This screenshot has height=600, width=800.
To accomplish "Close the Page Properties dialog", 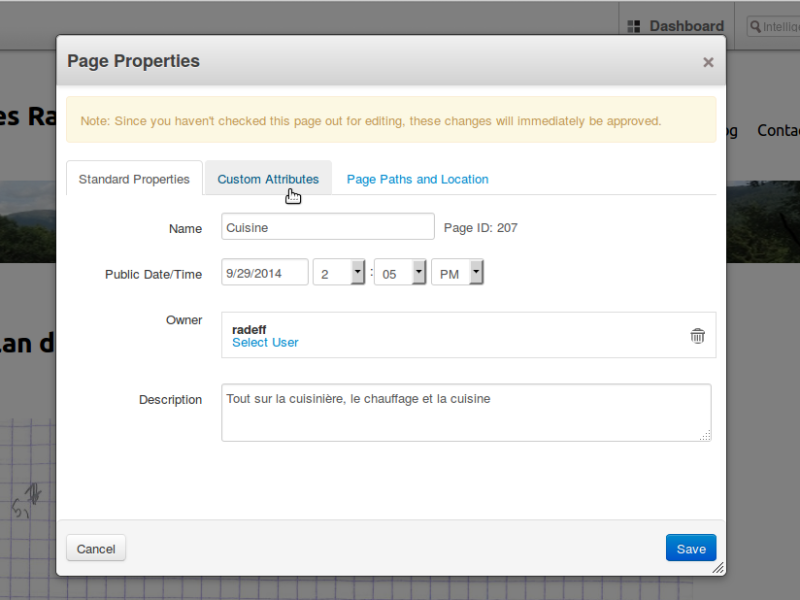I will [x=708, y=62].
